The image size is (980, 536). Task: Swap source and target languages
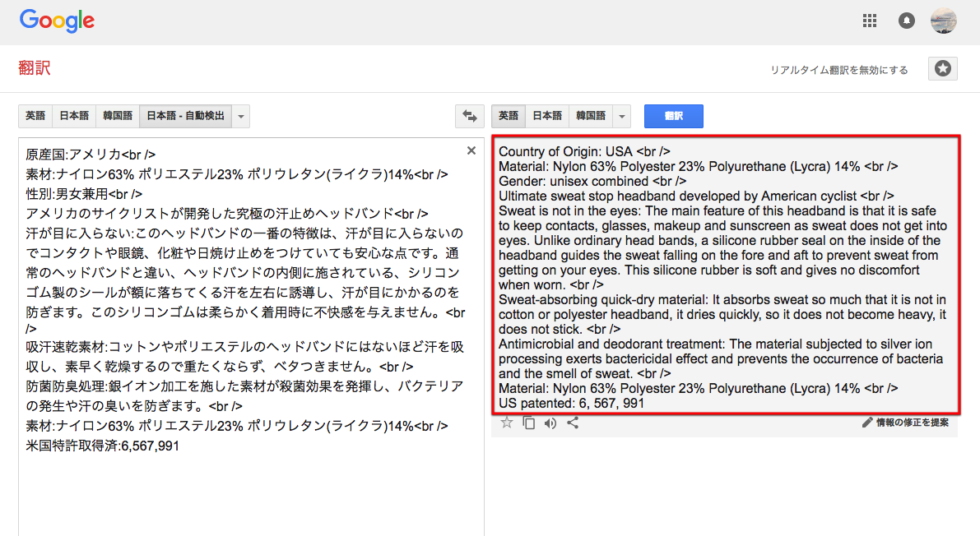point(470,117)
